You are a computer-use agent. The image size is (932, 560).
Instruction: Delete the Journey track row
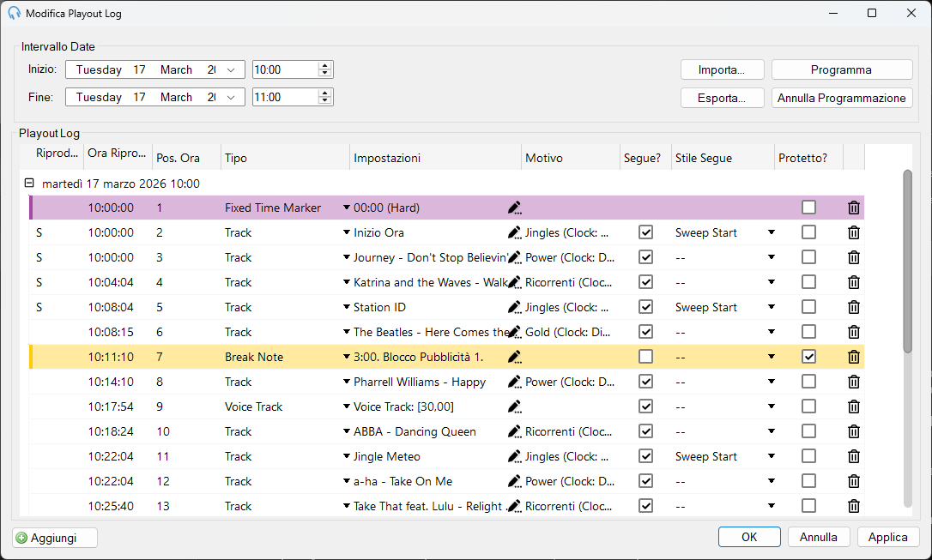tap(854, 258)
